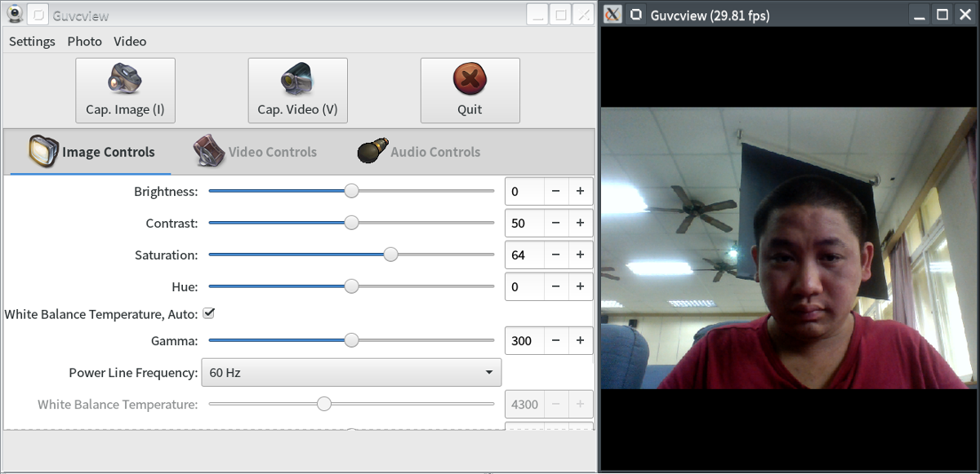980x474 pixels.
Task: Switch to the Audio Controls tab
Action: coord(418,152)
